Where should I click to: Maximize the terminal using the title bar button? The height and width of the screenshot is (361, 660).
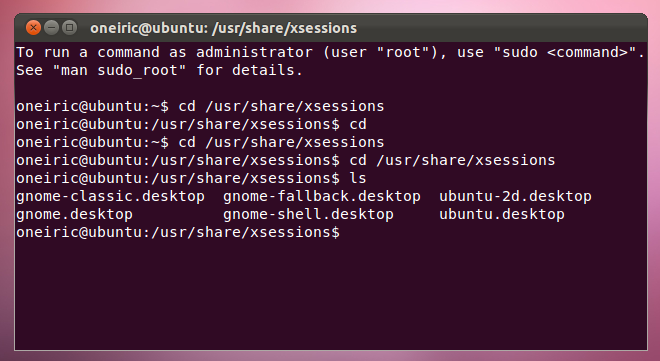click(69, 28)
